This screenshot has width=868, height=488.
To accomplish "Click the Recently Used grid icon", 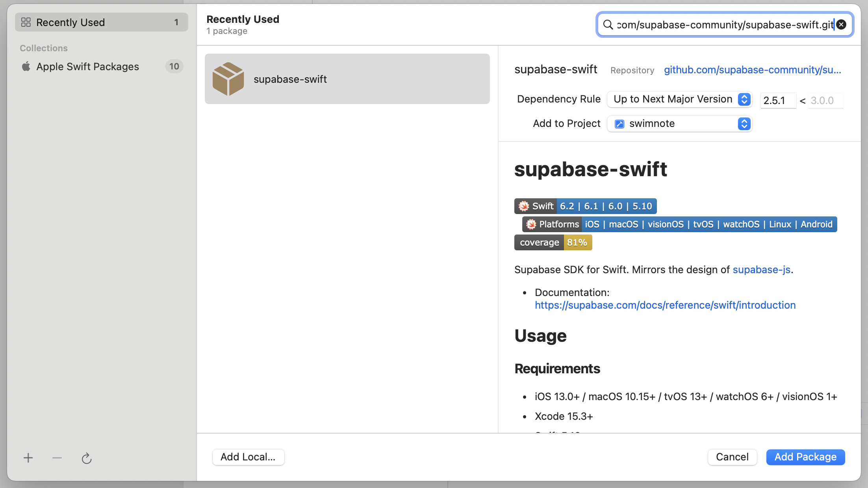I will (x=26, y=22).
